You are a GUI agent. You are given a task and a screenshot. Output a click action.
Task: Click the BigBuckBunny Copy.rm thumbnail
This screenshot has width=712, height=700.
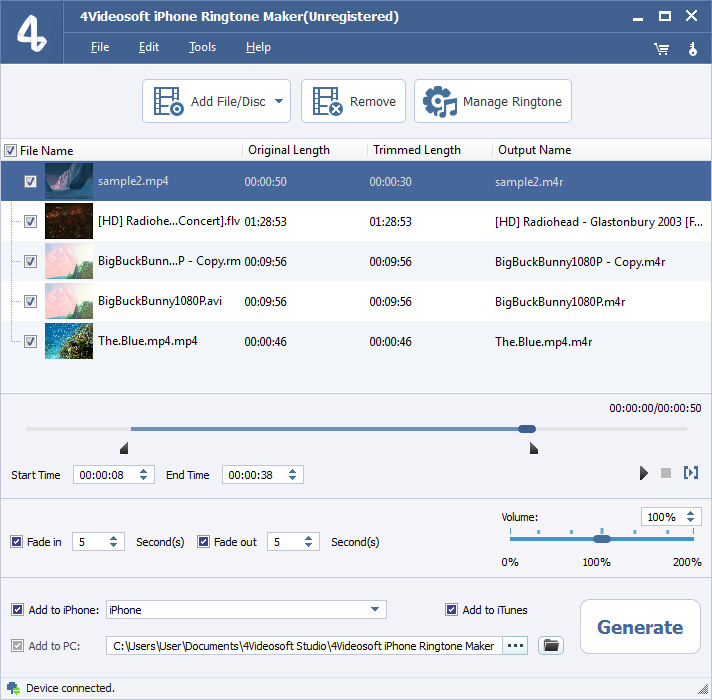(x=69, y=261)
